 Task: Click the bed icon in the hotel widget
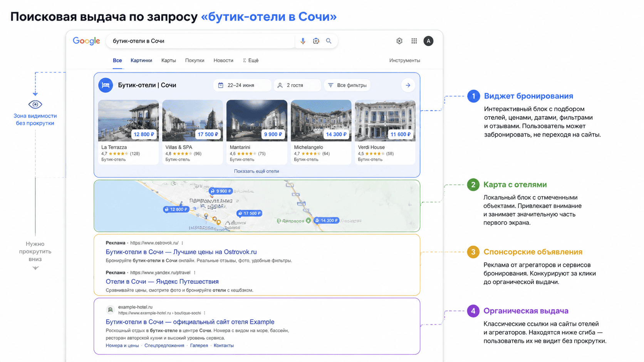pos(106,85)
